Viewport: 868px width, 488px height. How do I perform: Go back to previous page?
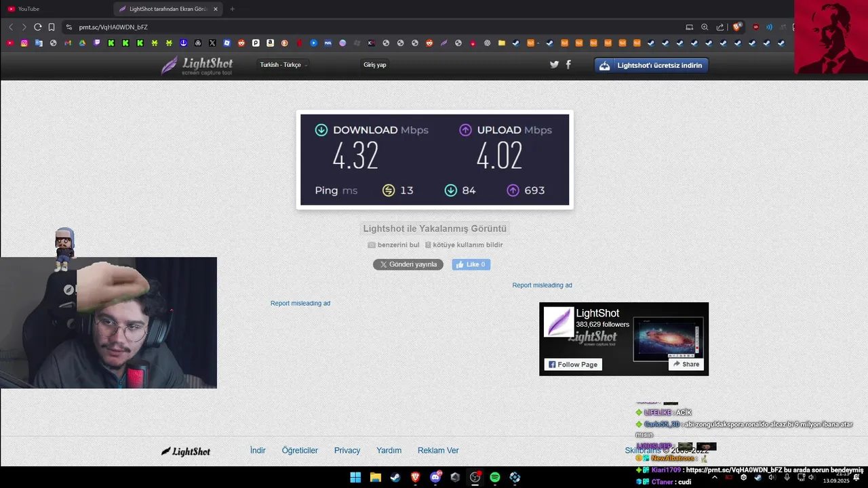coord(11,27)
